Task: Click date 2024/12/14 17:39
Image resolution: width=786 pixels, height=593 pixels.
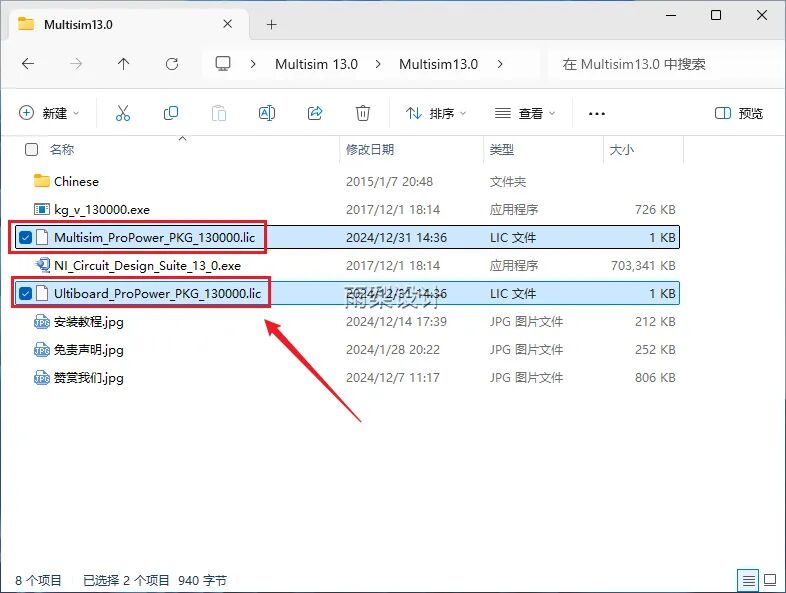Action: pyautogui.click(x=396, y=322)
